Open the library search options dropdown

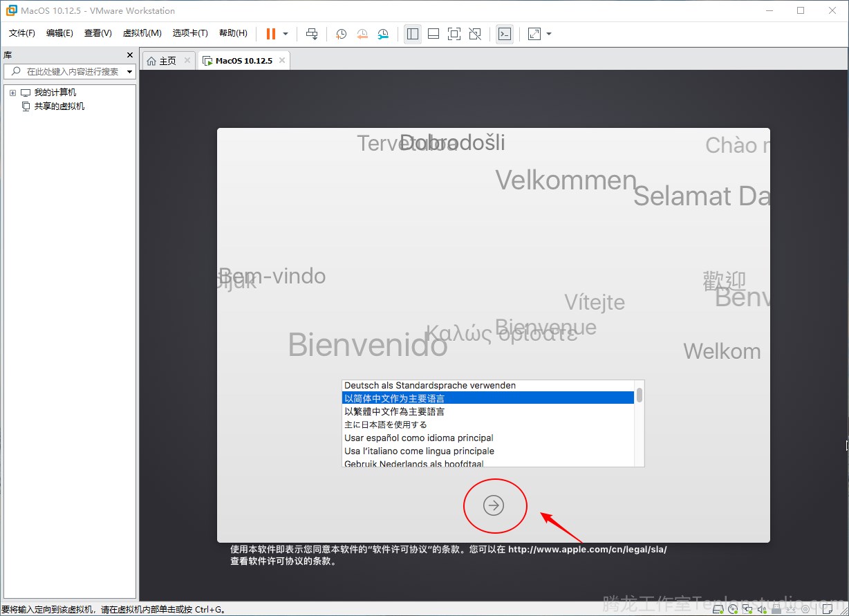click(x=129, y=72)
